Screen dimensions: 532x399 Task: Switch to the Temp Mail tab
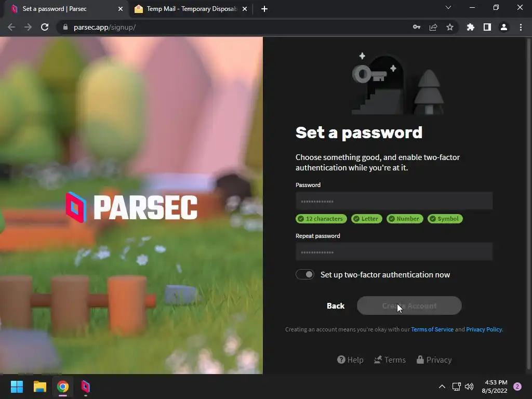191,9
